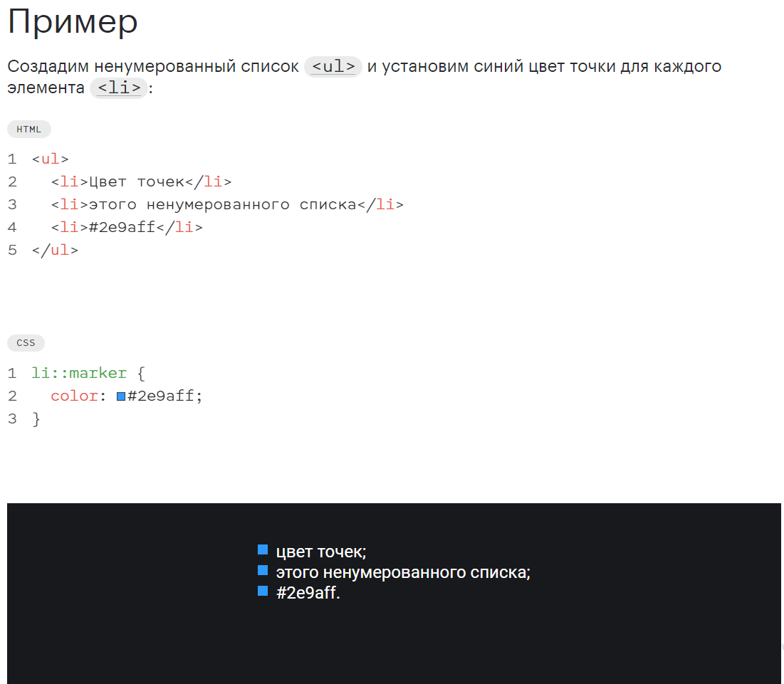
Task: Click the "Пример" heading
Action: pyautogui.click(x=73, y=23)
